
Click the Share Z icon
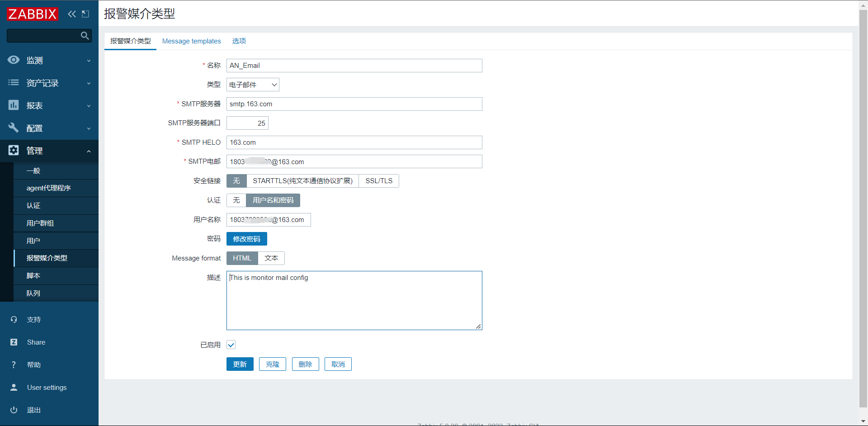[14, 342]
